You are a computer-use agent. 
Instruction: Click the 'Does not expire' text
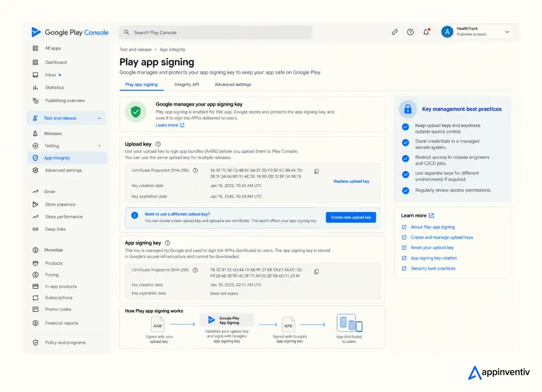coord(224,294)
